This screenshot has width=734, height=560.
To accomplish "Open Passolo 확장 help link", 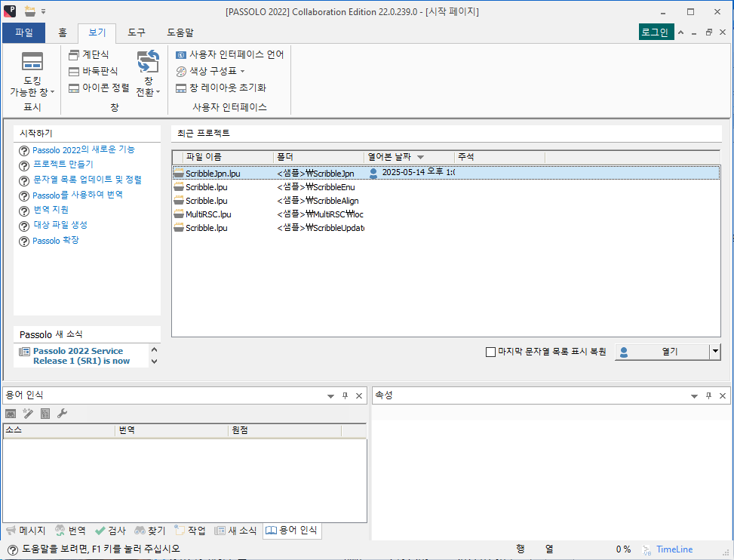I will (56, 241).
